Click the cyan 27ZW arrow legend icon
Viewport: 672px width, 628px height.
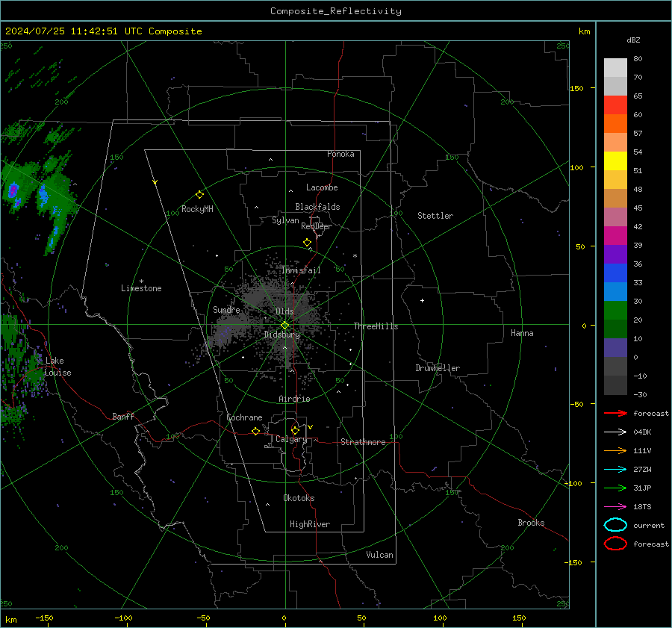coord(615,470)
